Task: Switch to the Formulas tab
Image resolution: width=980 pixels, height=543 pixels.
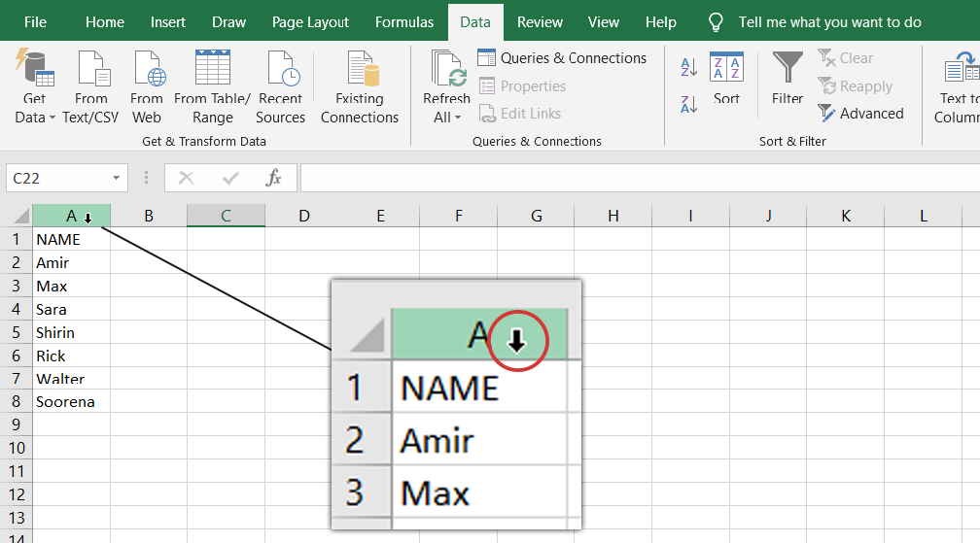Action: [x=404, y=21]
